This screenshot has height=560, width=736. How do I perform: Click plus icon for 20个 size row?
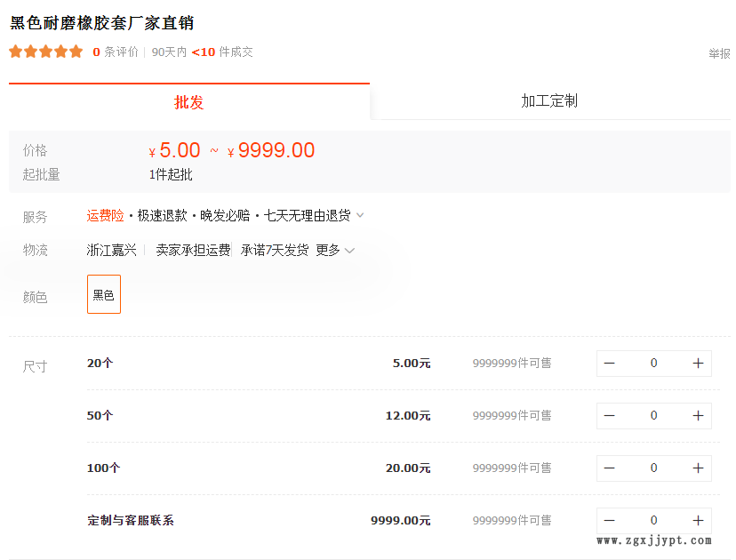tap(698, 364)
